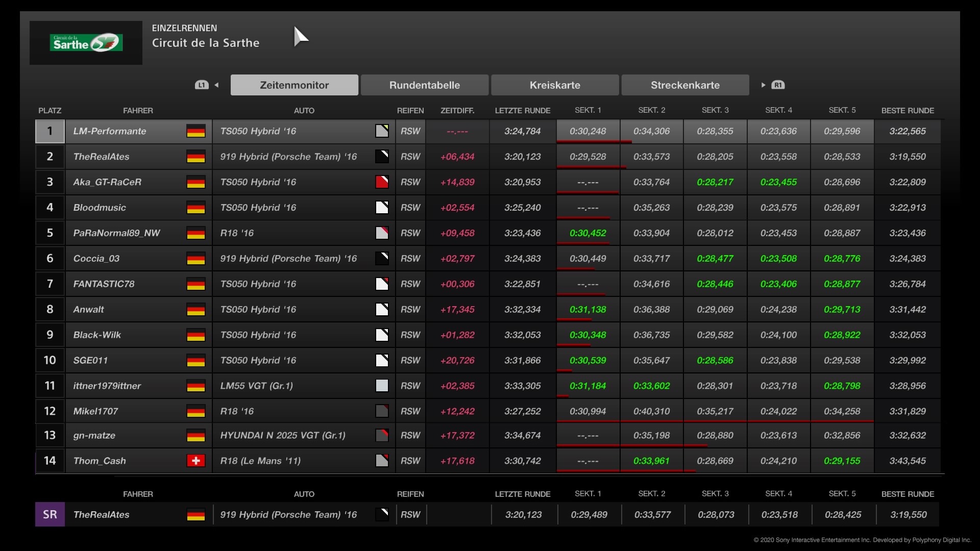Click the ZEITDIFF. column header
Screen dimensions: 980x551
pyautogui.click(x=457, y=110)
